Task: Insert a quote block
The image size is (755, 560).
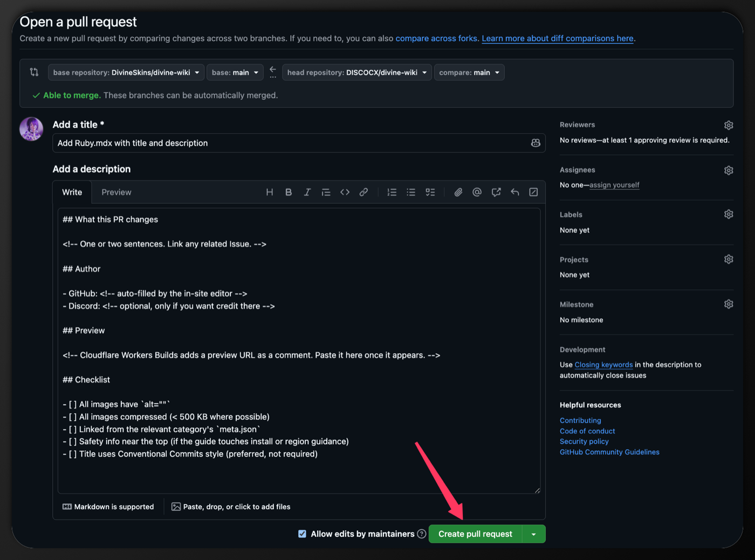Action: 326,192
